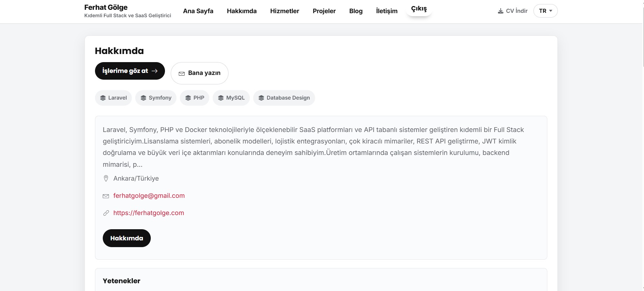Select the PHP skill tag
This screenshot has width=644, height=291.
194,98
